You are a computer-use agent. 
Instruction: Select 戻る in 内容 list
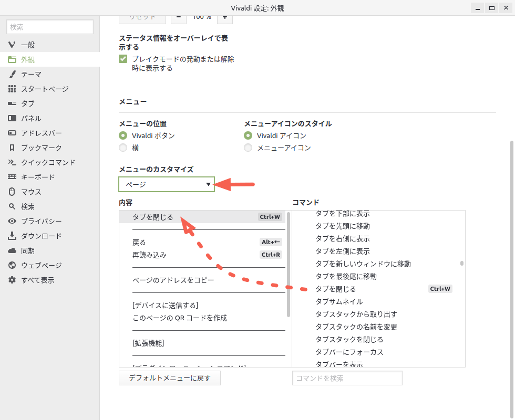(x=202, y=242)
